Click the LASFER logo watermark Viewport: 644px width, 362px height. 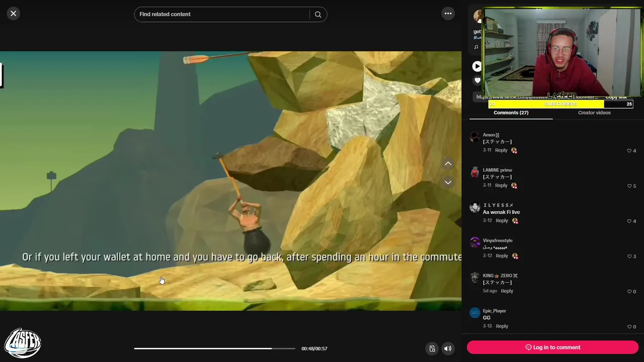coord(23,343)
